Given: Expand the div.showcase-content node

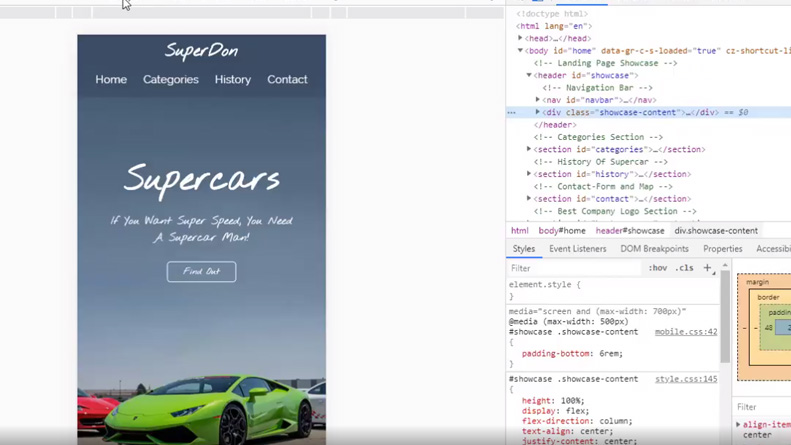Looking at the screenshot, I should pos(538,112).
